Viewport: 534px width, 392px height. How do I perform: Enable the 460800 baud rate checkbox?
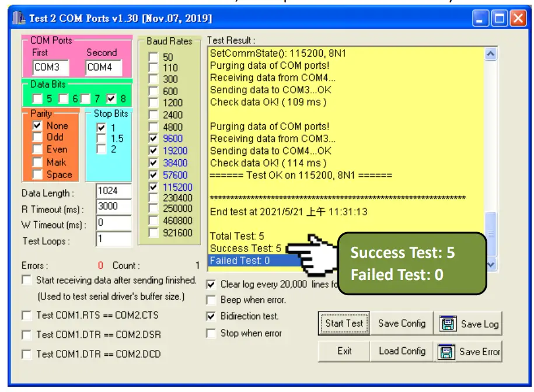tap(153, 220)
